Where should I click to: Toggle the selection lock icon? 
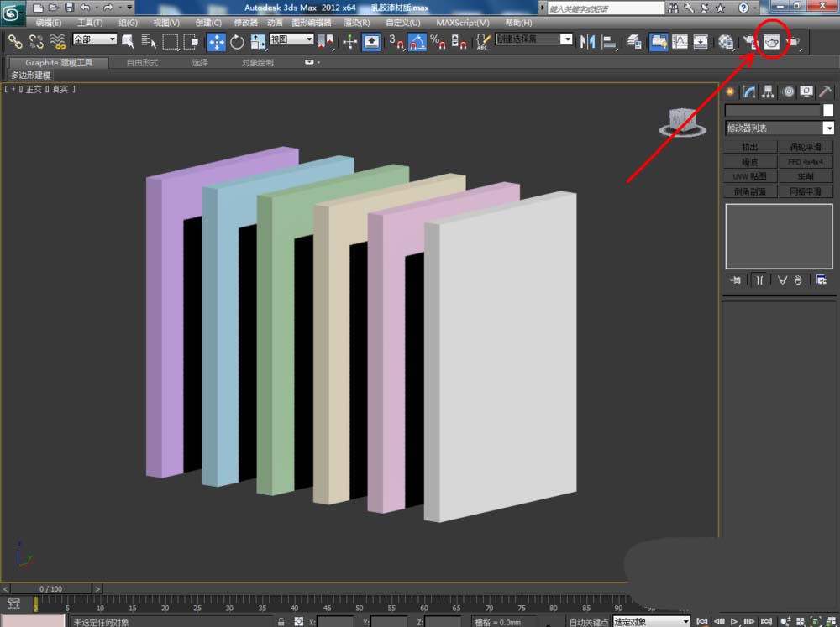(x=281, y=621)
